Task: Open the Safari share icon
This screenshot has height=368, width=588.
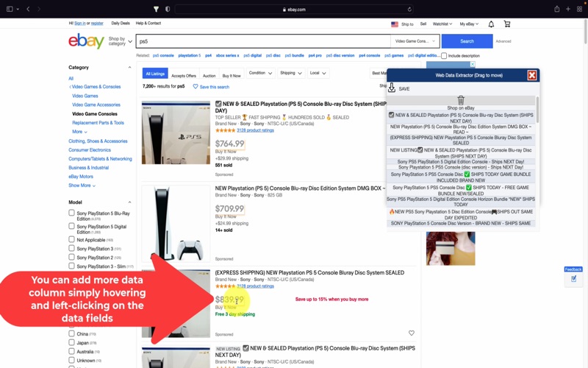Action: point(557,9)
